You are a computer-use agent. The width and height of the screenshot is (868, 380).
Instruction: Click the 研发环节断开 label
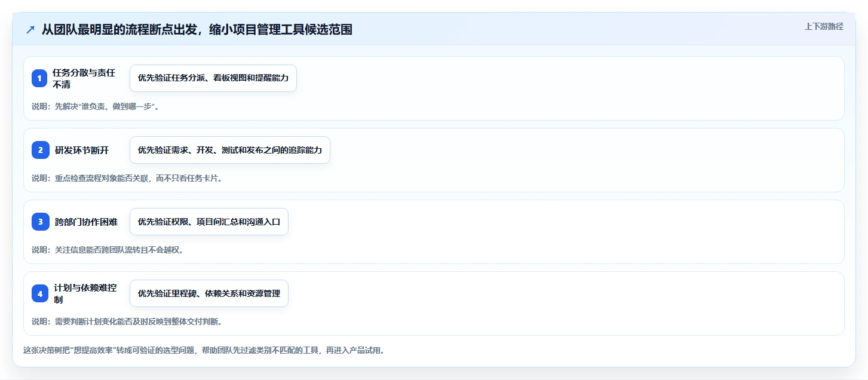click(82, 150)
